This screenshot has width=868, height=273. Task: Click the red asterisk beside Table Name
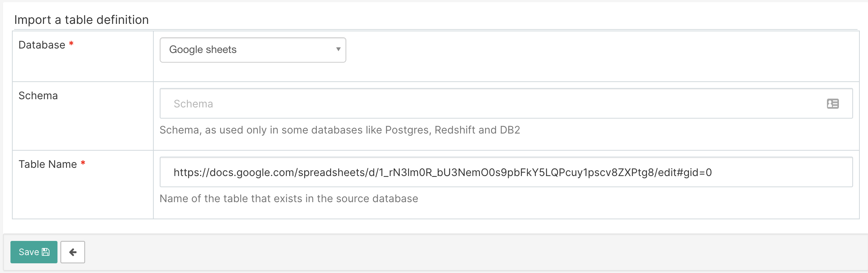(x=83, y=164)
